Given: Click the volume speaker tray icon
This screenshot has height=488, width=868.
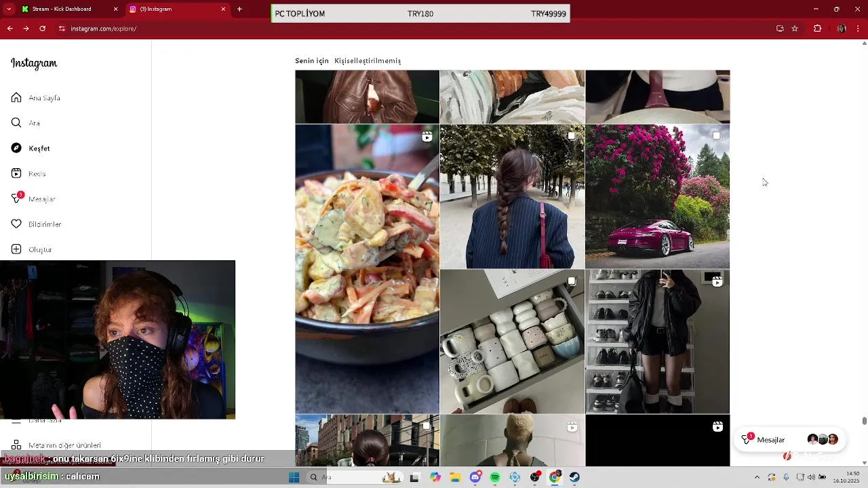Looking at the screenshot, I should [811, 477].
